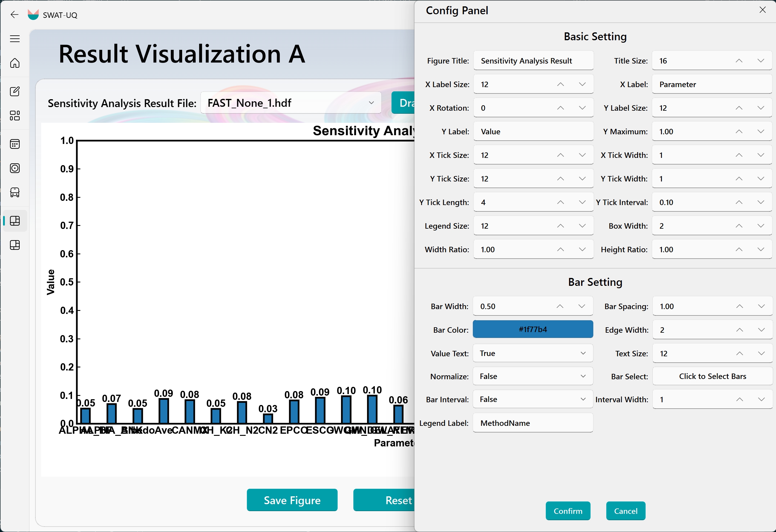Viewport: 776px width, 532px height.
Task: Open the Value Text dropdown
Action: coord(533,353)
